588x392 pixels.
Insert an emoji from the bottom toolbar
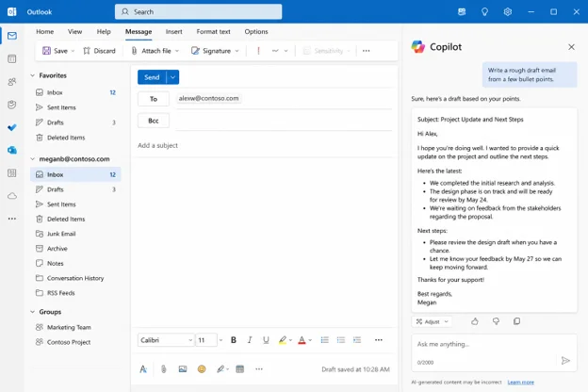click(x=202, y=369)
